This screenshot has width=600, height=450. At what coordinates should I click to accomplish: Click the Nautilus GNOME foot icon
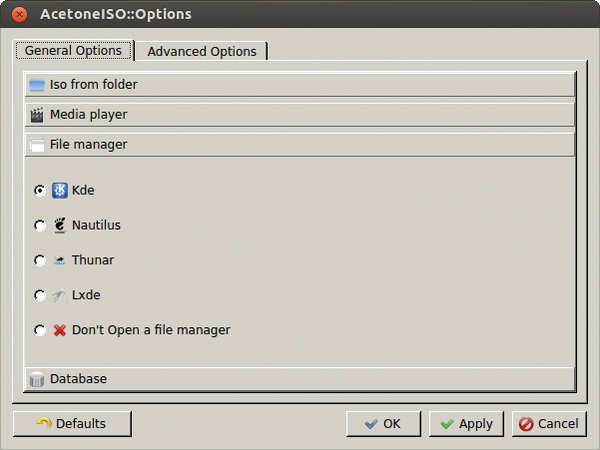[x=60, y=225]
